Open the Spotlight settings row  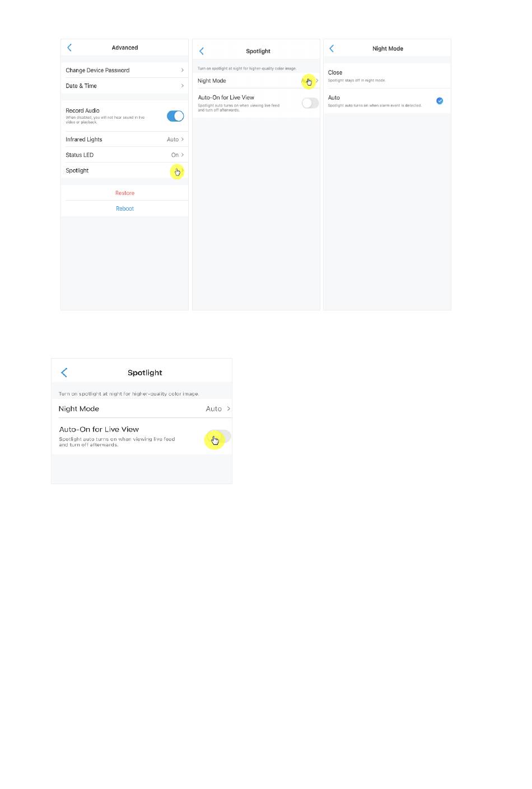pyautogui.click(x=124, y=170)
